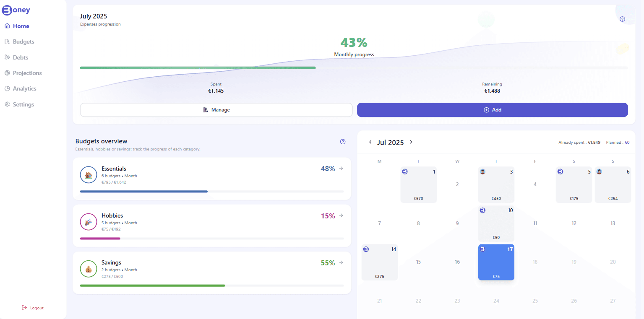
Task: Click the Boney icon on July 10
Action: [x=482, y=210]
